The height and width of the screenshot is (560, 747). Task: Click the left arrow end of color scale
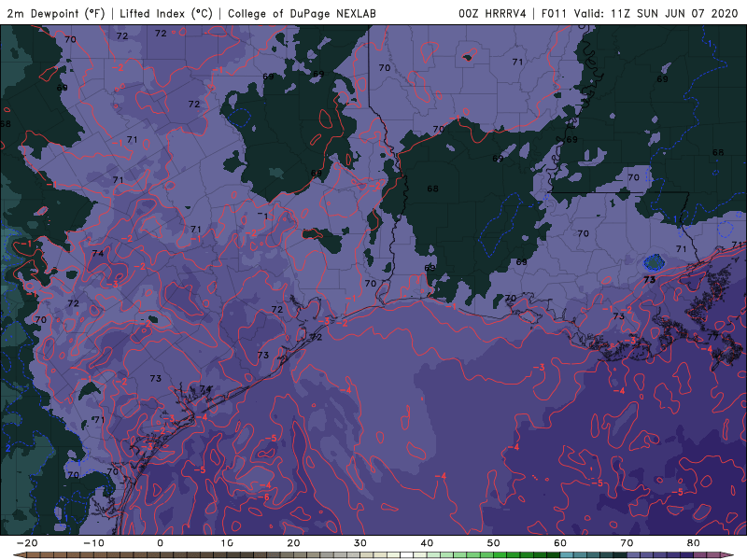[x=19, y=554]
